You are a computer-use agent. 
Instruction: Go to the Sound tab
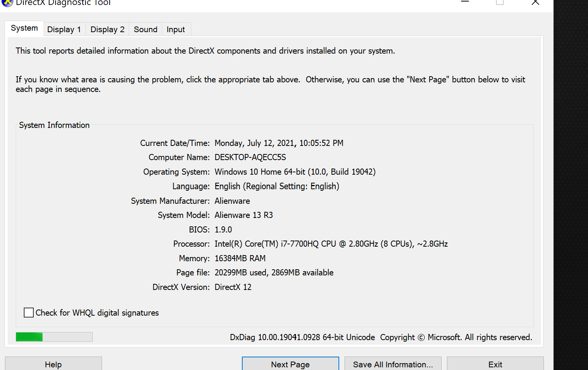pyautogui.click(x=145, y=29)
